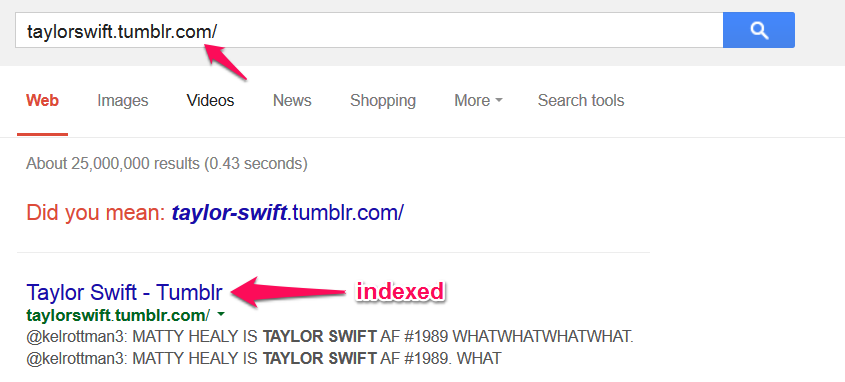Click the second @kelrottman3 snippet line
Screen dimensions: 845x382
(x=264, y=358)
